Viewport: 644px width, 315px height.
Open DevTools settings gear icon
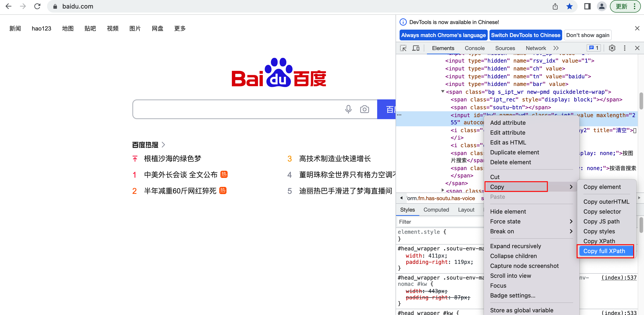(612, 48)
